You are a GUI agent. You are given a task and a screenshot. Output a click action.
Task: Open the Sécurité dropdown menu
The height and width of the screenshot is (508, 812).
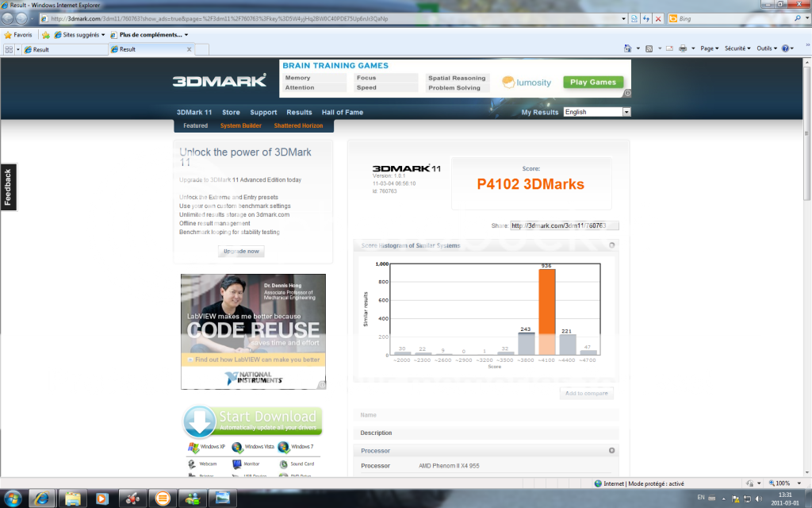[737, 48]
